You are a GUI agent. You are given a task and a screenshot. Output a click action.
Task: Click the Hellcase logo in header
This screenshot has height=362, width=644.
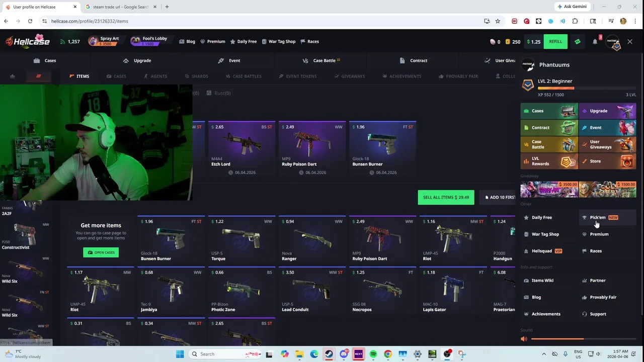click(x=28, y=41)
